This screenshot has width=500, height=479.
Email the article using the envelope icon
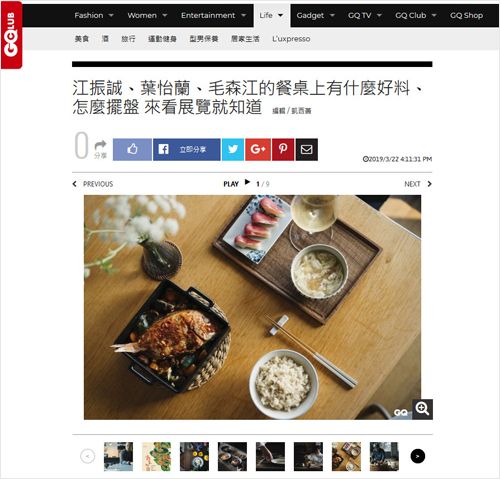307,149
